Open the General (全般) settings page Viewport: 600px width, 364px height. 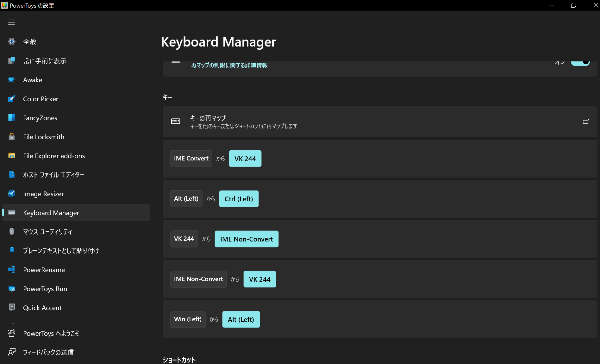76,41
